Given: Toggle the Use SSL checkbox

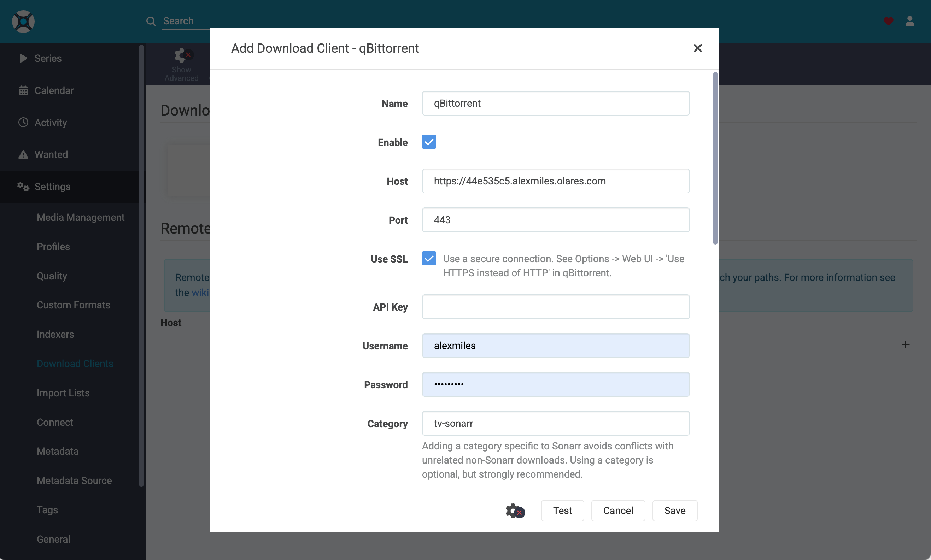Looking at the screenshot, I should tap(429, 259).
